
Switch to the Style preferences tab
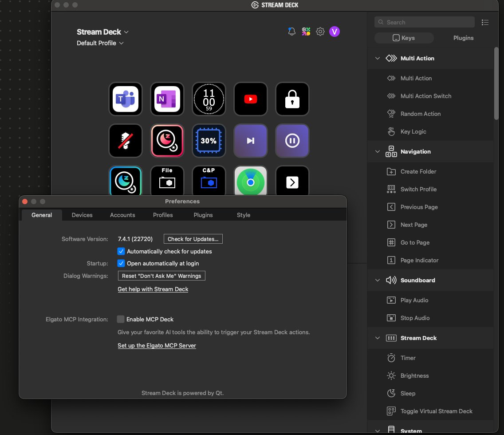point(244,215)
